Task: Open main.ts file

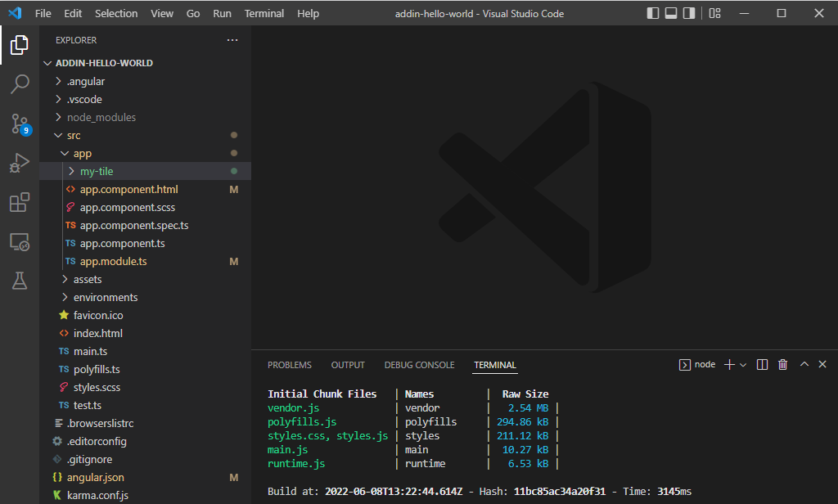Action: tap(146, 351)
